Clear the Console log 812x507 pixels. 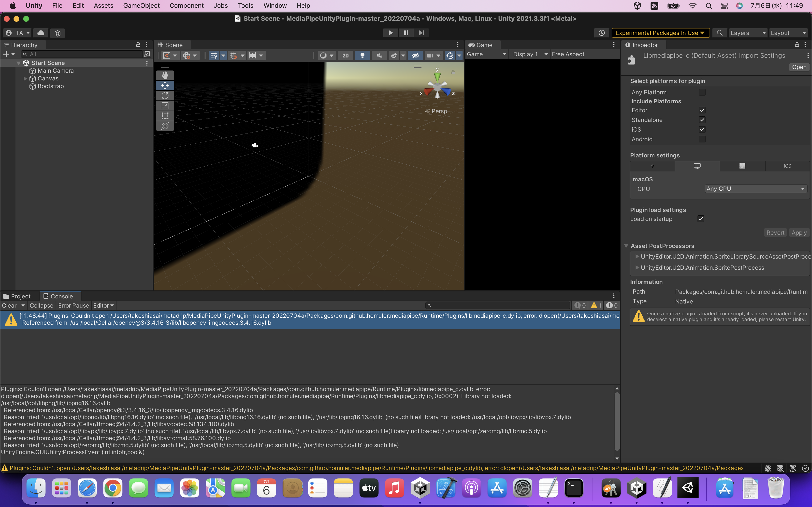tap(9, 305)
